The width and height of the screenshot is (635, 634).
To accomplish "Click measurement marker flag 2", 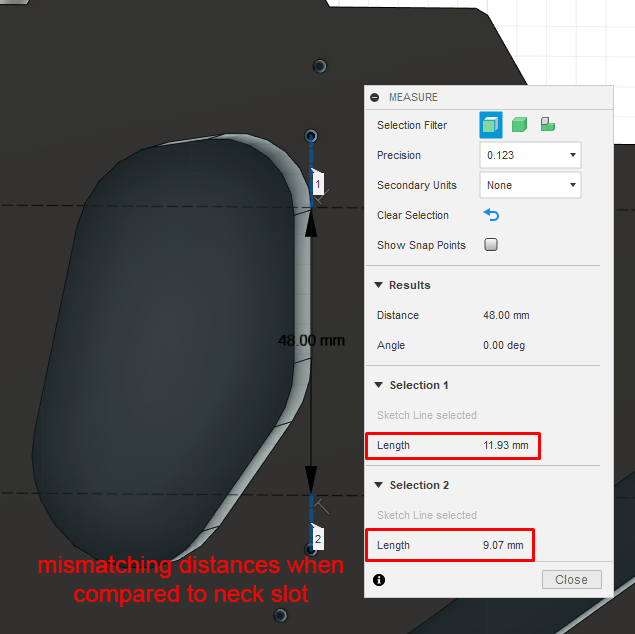I will tap(318, 538).
